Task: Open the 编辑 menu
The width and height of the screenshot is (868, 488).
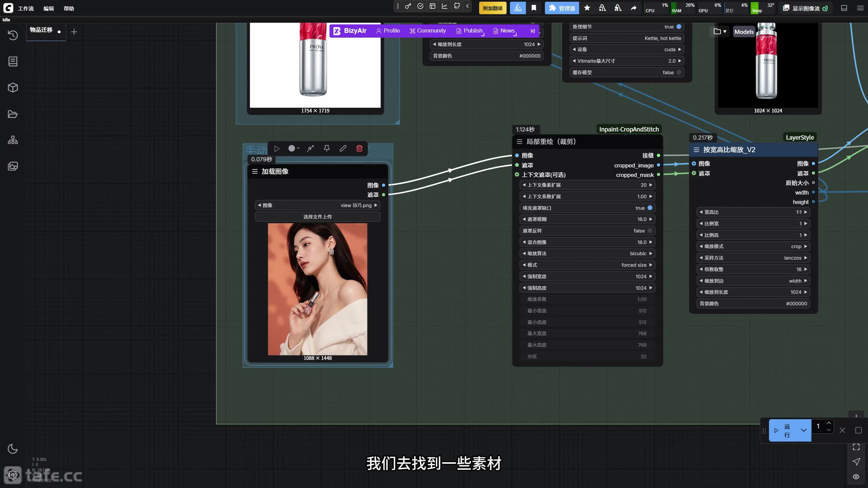Action: 48,8
